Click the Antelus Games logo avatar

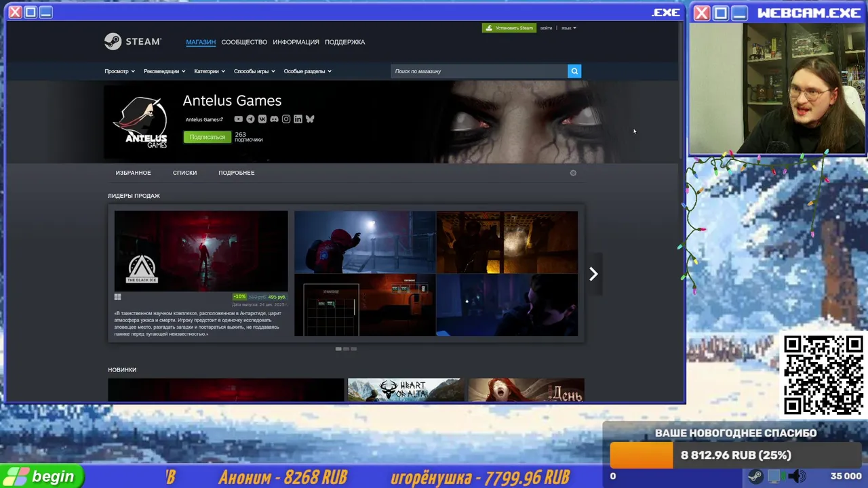(x=141, y=122)
